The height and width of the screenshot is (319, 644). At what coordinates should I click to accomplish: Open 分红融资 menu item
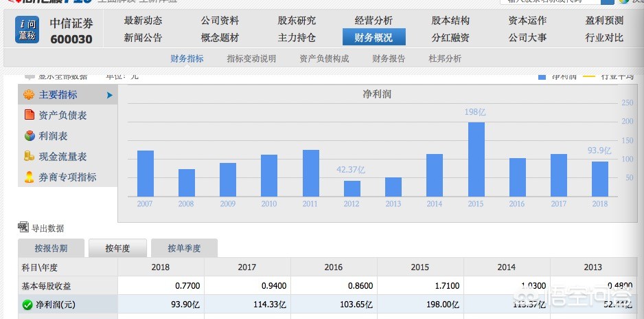click(x=450, y=38)
